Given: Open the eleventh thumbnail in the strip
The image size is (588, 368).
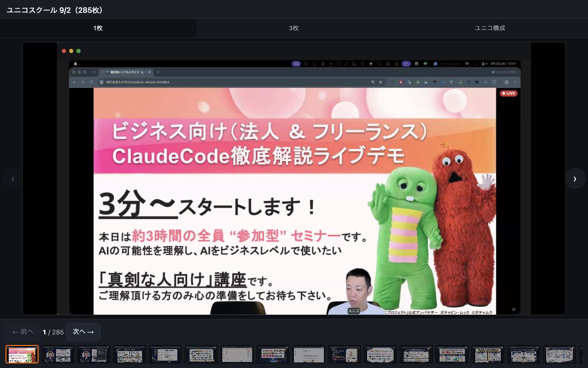Looking at the screenshot, I should 380,354.
